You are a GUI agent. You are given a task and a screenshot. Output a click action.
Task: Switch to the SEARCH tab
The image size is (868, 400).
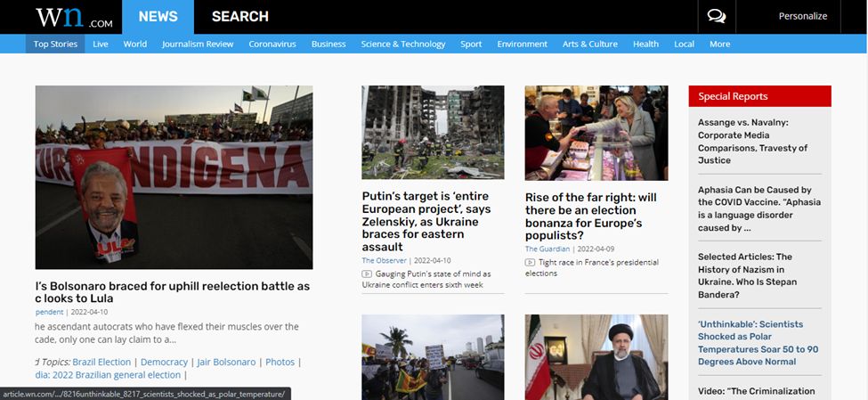click(240, 17)
